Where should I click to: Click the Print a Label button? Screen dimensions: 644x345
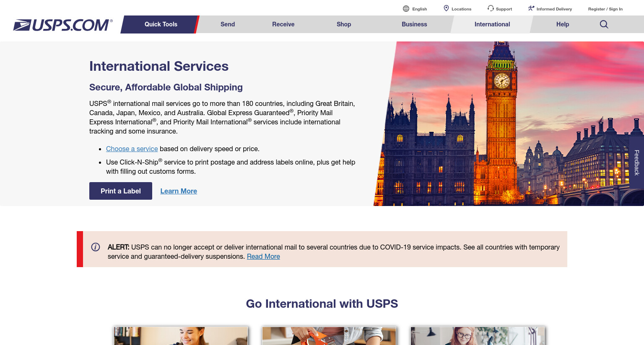(x=121, y=191)
